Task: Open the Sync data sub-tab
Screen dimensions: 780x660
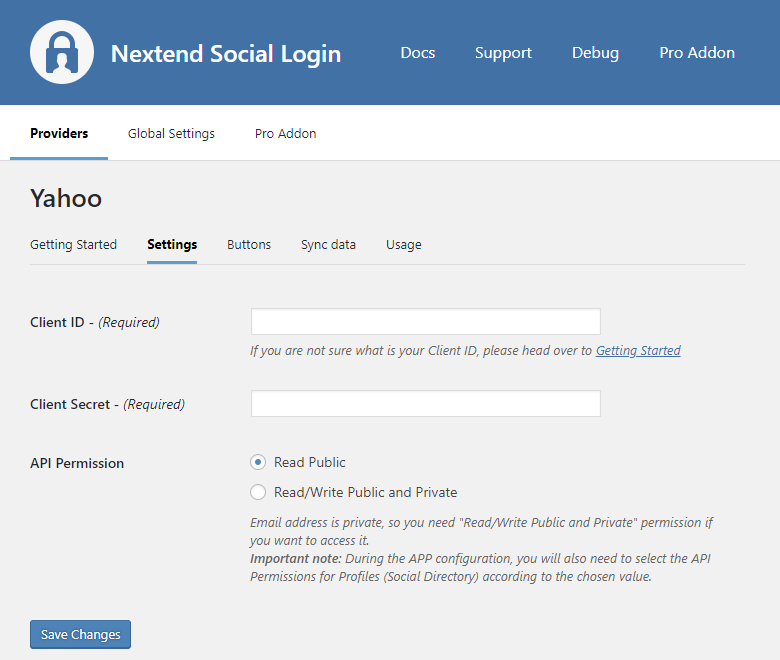Action: click(328, 245)
